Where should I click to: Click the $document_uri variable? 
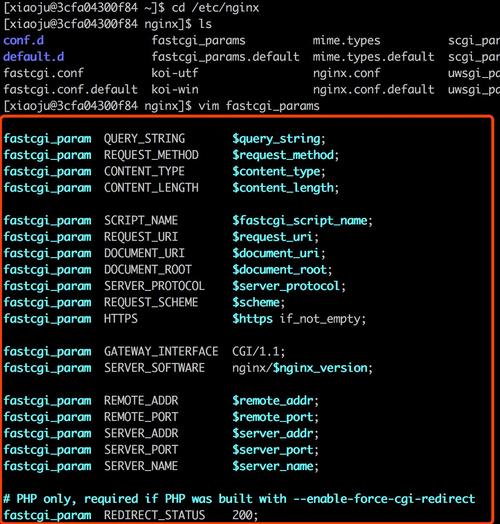click(276, 253)
